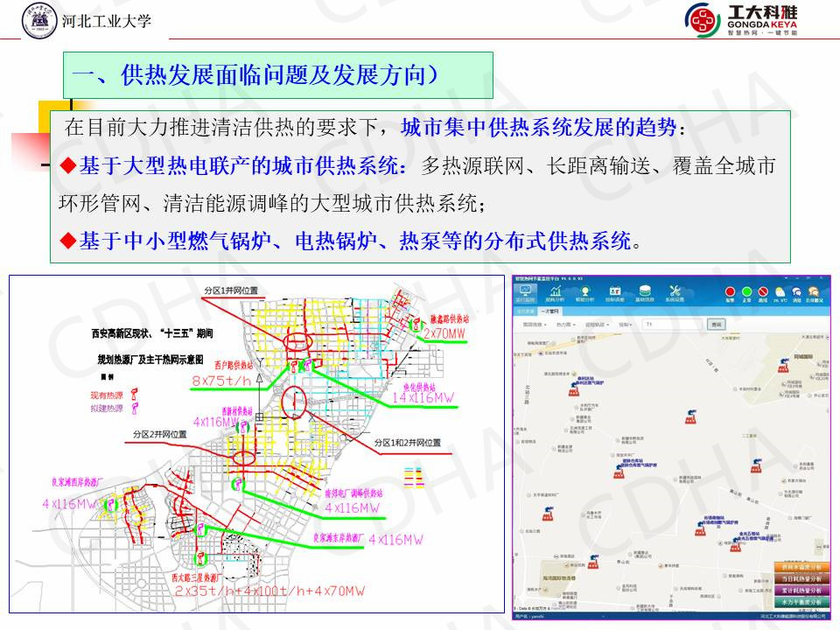Toggle the red alarm status indicator
This screenshot has height=630, width=840.
730,293
